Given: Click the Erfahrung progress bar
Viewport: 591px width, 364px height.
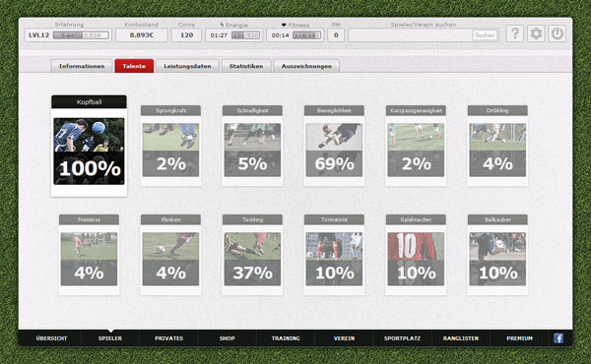Looking at the screenshot, I should pos(81,35).
